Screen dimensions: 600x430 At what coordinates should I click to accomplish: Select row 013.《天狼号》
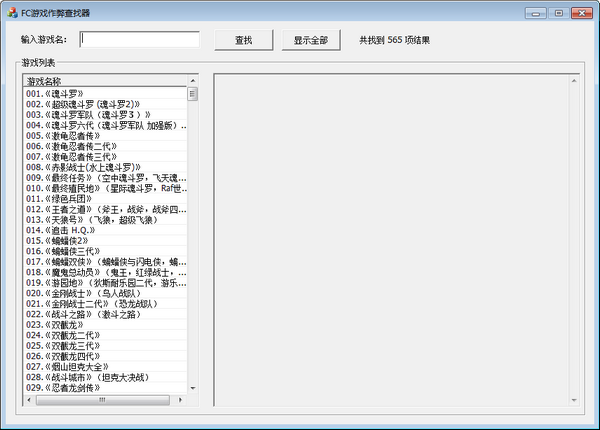point(105,220)
